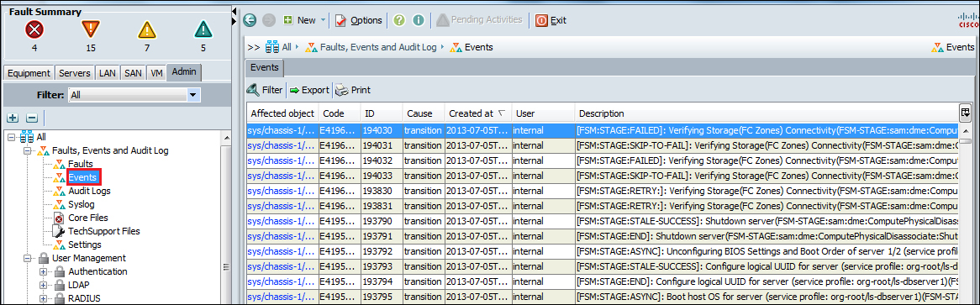Expand all tree nodes with plus icon

13,118
